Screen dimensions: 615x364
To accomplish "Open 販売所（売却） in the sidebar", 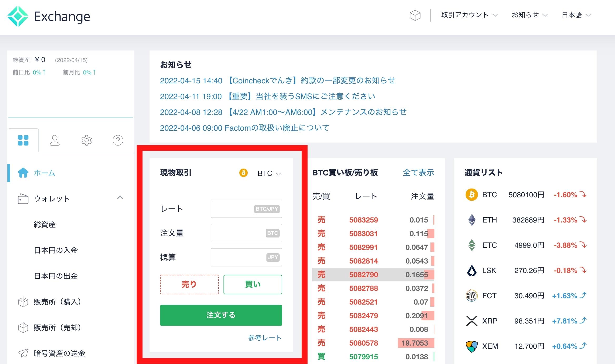I will pyautogui.click(x=57, y=327).
